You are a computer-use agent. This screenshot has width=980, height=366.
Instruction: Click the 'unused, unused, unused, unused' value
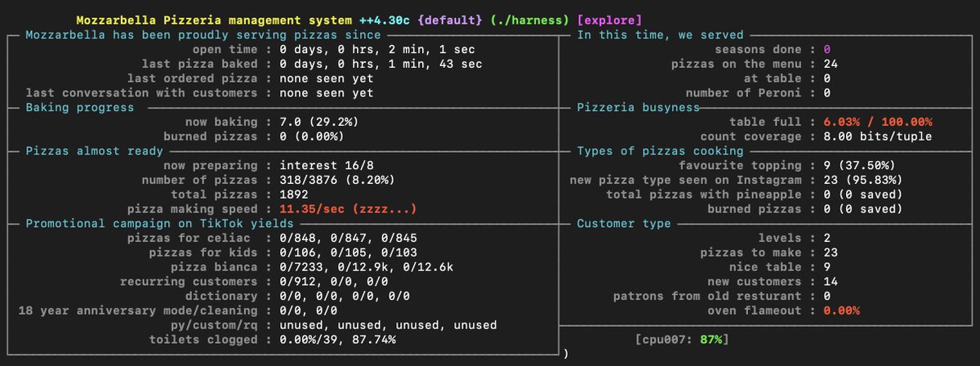click(x=387, y=325)
